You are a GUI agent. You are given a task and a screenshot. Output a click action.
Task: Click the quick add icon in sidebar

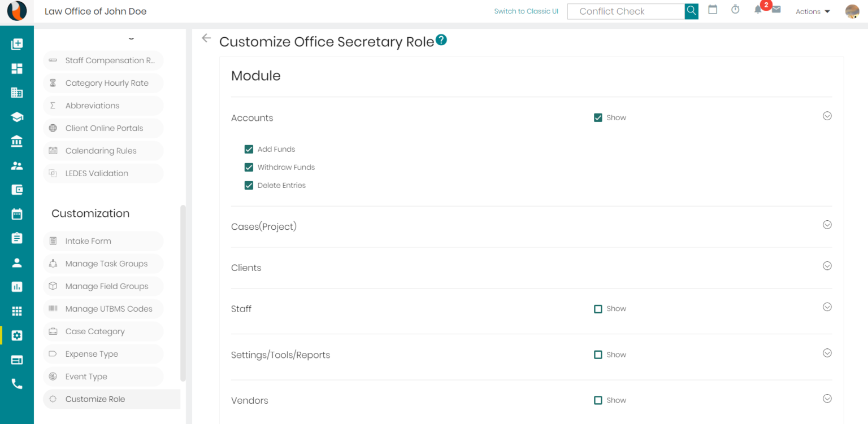17,44
